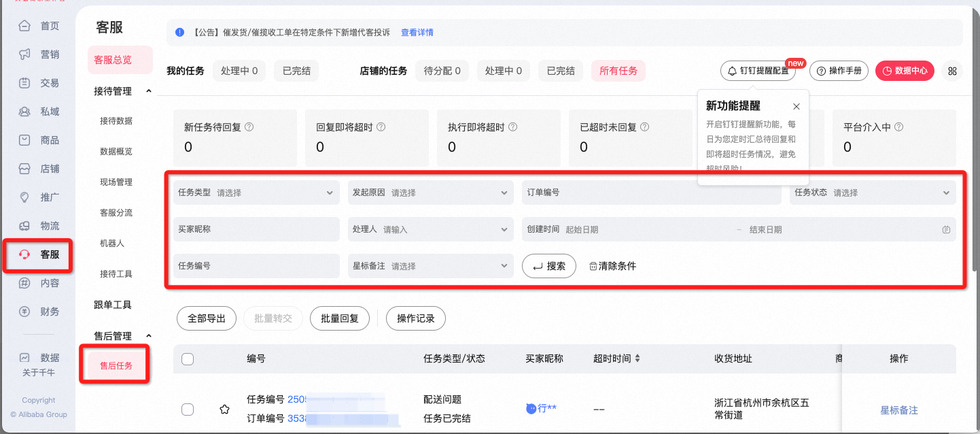Image resolution: width=980 pixels, height=434 pixels.
Task: Click the 搜索 button
Action: (549, 266)
